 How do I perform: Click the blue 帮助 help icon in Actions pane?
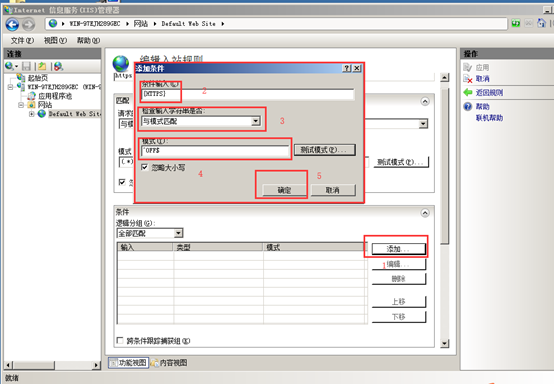tap(468, 107)
